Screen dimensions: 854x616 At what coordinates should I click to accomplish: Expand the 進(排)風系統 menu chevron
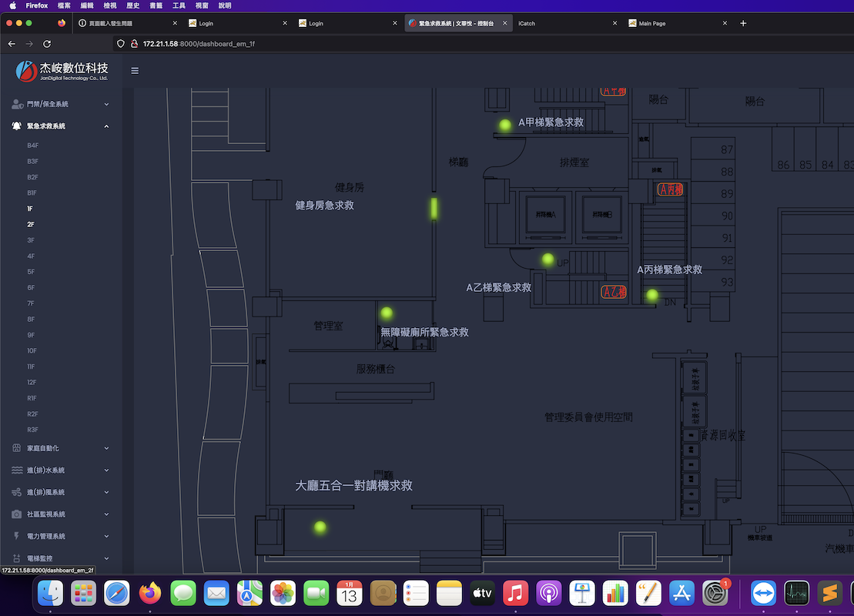click(107, 492)
